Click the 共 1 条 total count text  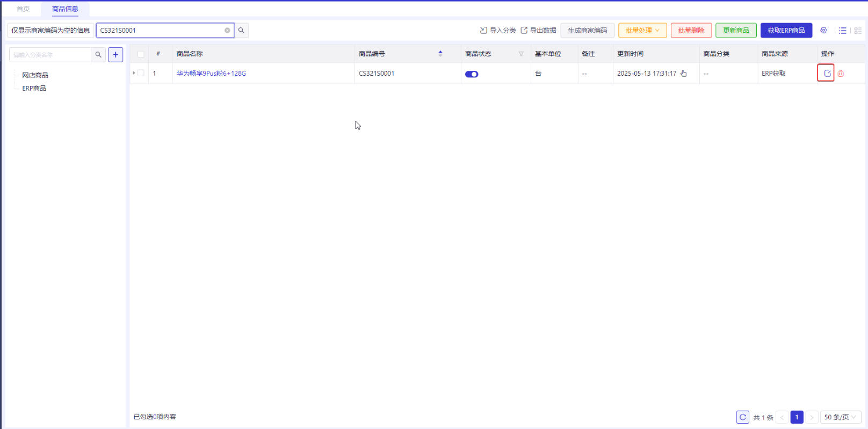[763, 417]
